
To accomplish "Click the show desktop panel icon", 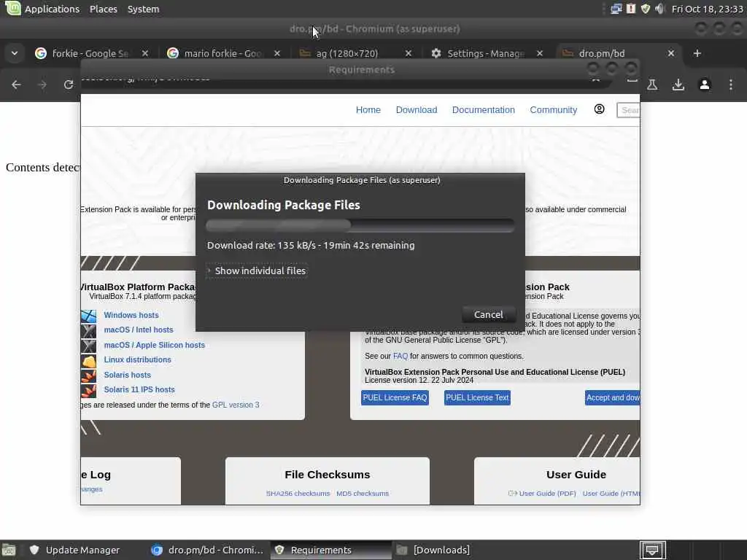I will (x=652, y=551).
